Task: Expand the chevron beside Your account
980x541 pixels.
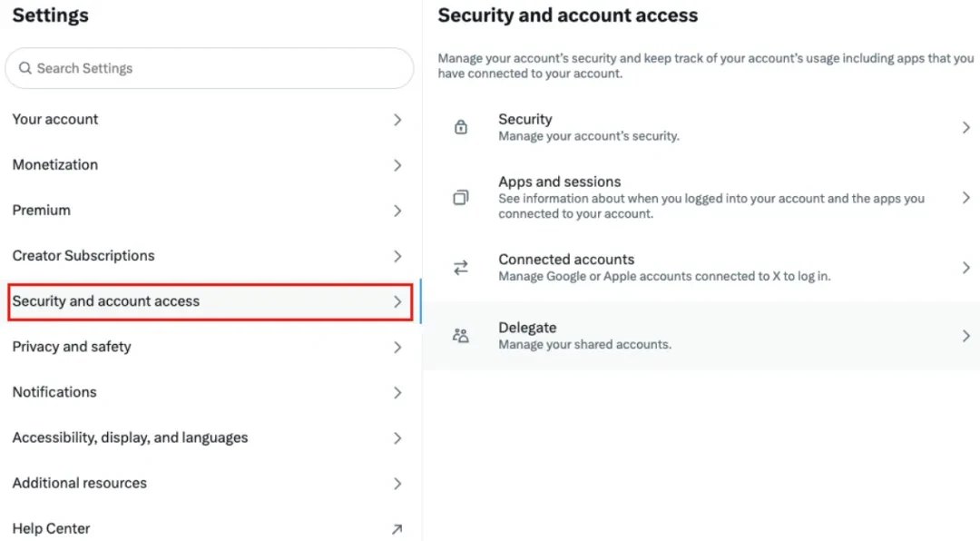Action: (x=397, y=120)
